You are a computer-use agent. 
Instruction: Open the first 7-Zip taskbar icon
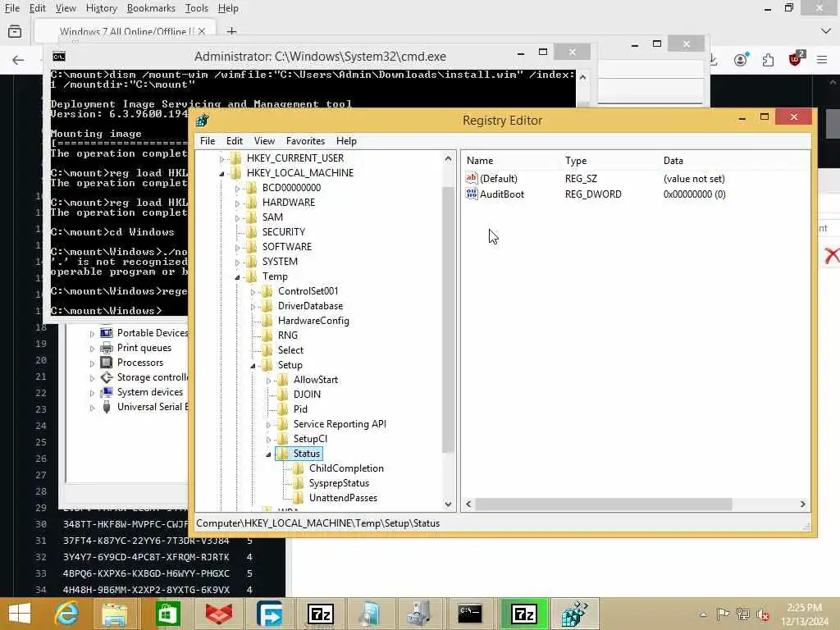coord(321,614)
